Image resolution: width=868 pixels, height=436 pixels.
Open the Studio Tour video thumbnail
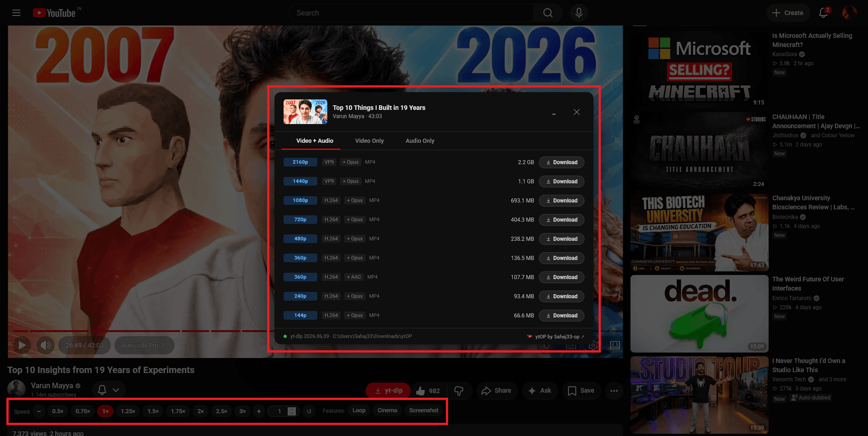pos(699,395)
